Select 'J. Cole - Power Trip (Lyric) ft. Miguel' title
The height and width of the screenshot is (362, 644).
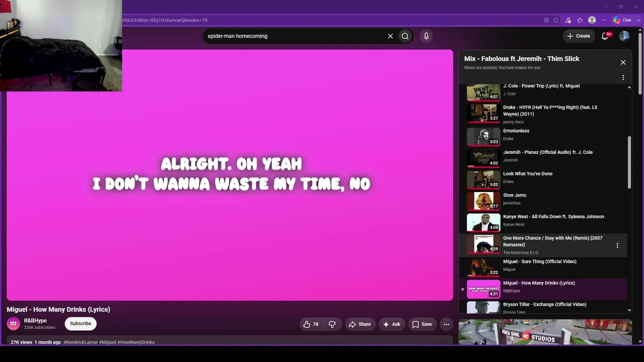click(541, 86)
